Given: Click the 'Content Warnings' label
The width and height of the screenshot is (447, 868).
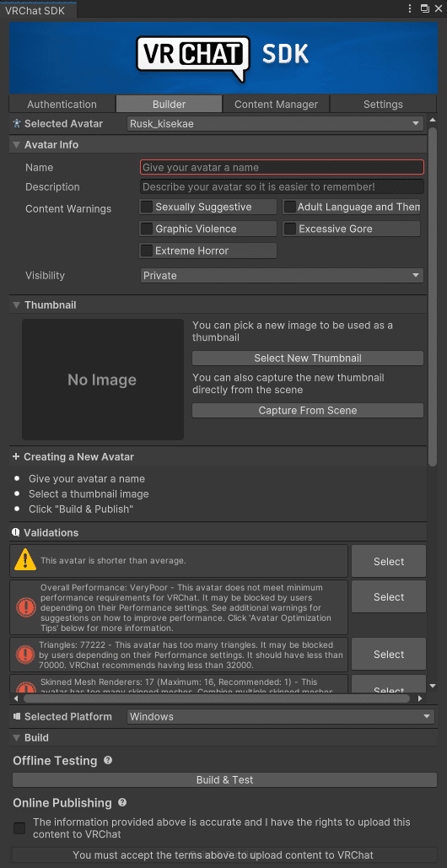Looking at the screenshot, I should [x=68, y=208].
